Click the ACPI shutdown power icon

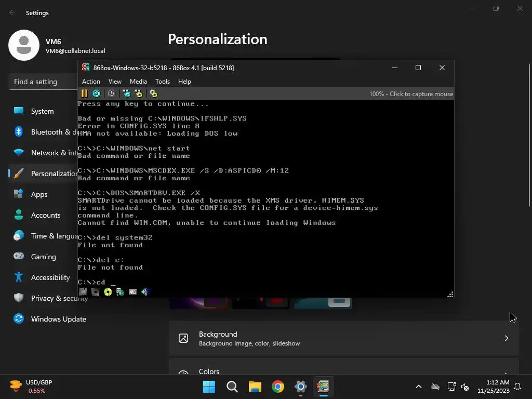tap(111, 94)
